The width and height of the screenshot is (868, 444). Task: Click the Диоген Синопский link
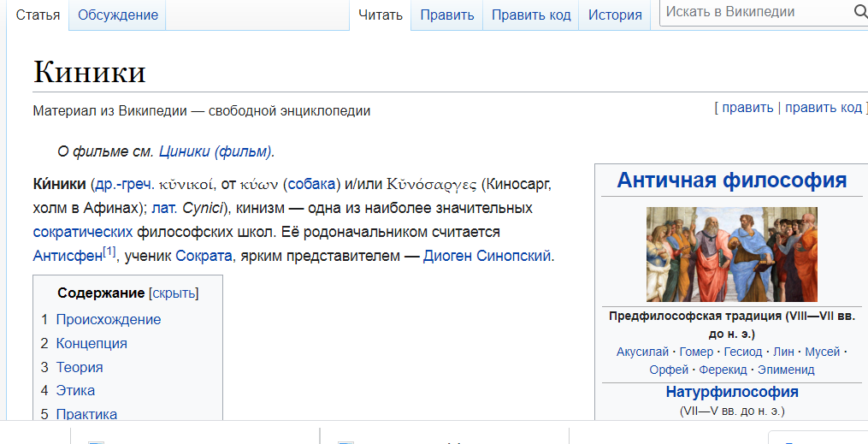(x=487, y=256)
